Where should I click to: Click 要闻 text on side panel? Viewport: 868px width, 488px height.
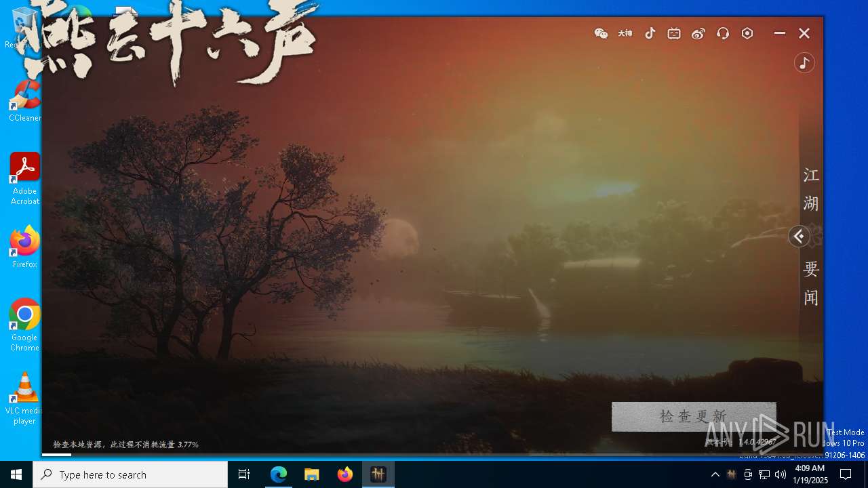[811, 283]
